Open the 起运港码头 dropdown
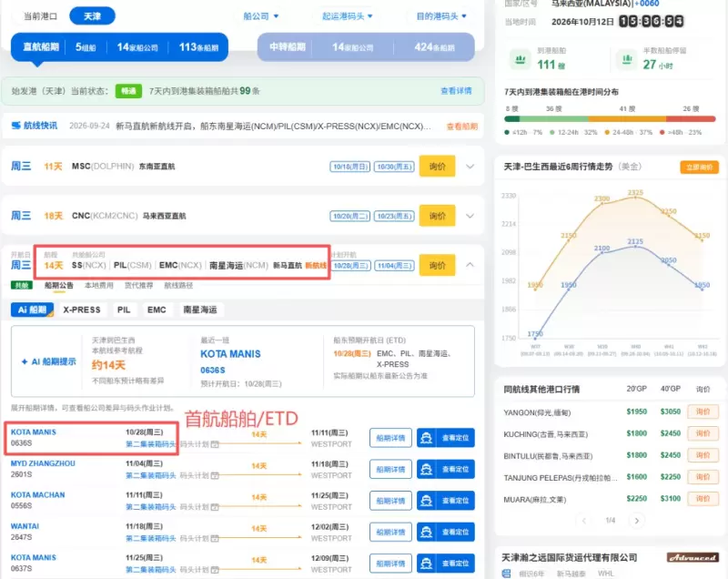The height and width of the screenshot is (579, 728). pos(348,16)
